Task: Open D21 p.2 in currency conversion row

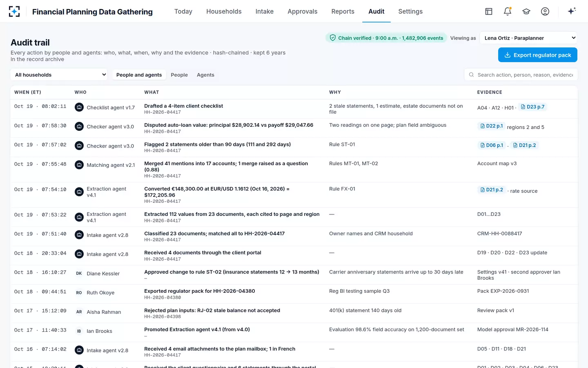Action: pyautogui.click(x=491, y=190)
